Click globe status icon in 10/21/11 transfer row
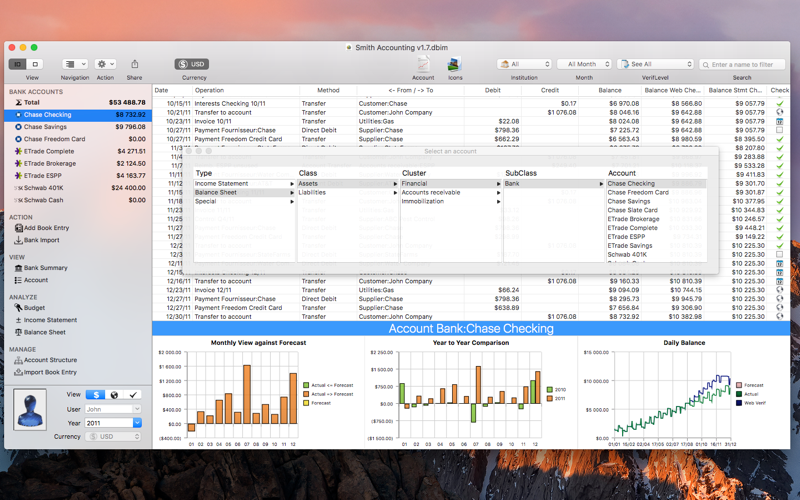The image size is (800, 500). coord(780,112)
